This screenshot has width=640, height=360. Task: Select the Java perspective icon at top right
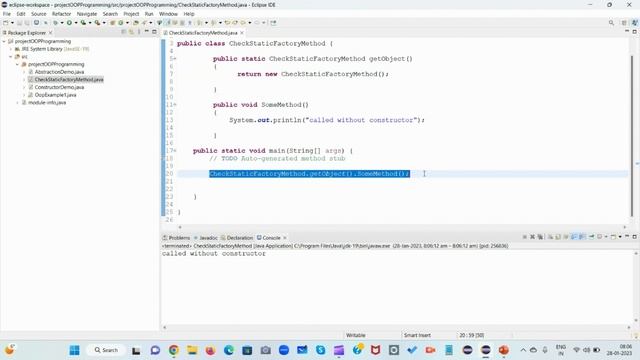[635, 23]
